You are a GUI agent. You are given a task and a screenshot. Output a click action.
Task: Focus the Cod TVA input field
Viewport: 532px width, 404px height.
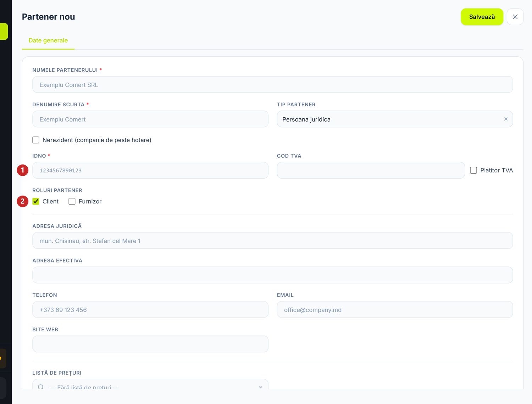click(x=371, y=170)
